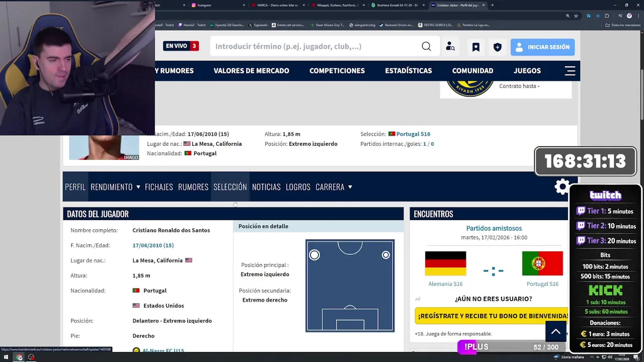
Task: Open the detailed person search icon
Action: [450, 47]
